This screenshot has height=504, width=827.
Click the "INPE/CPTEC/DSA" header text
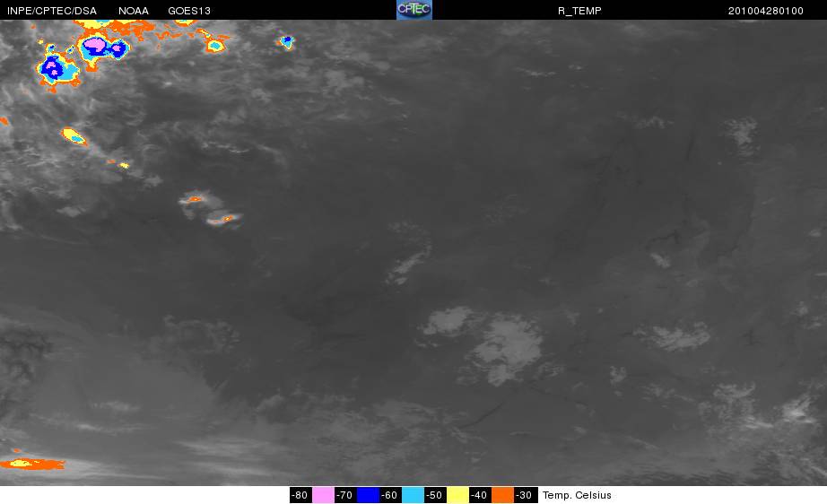(52, 11)
